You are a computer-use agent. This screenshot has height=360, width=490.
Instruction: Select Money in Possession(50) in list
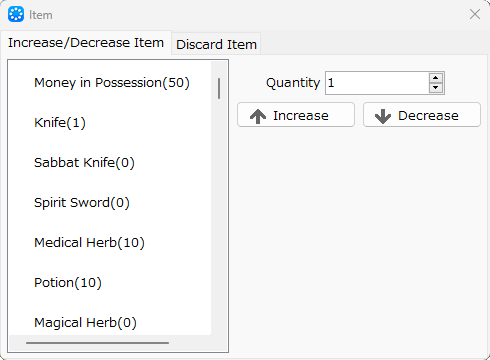[x=112, y=82]
